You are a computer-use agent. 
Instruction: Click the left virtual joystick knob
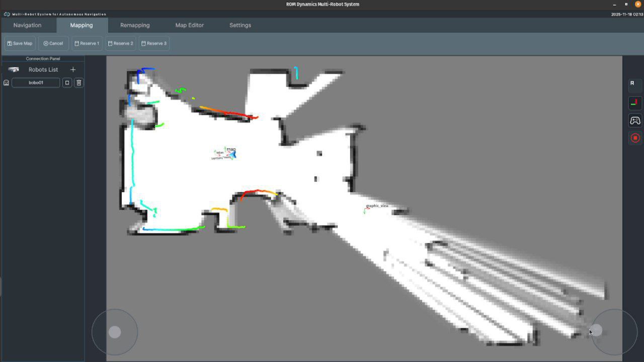tap(115, 332)
